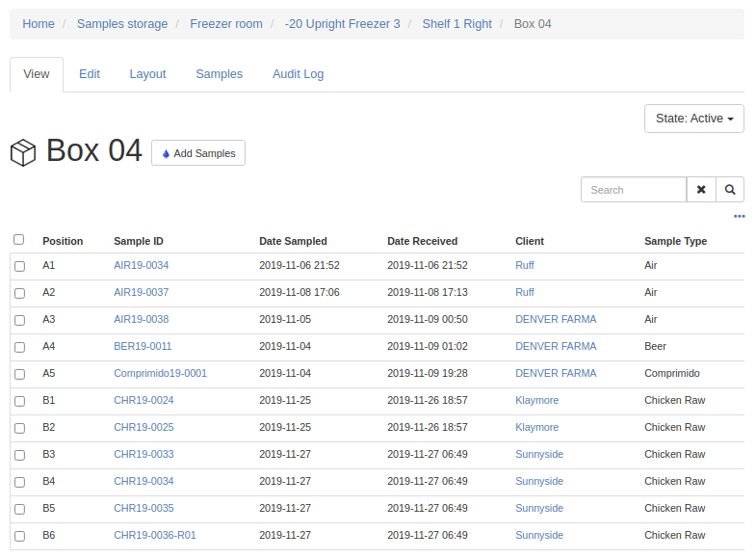Navigate to Freezer room breadcrumb
The height and width of the screenshot is (559, 756).
[x=225, y=24]
